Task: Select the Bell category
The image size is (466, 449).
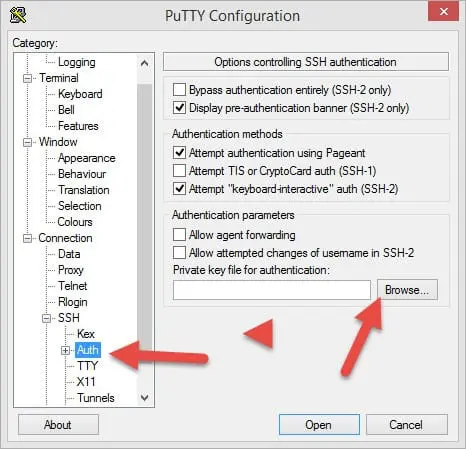Action: (66, 110)
